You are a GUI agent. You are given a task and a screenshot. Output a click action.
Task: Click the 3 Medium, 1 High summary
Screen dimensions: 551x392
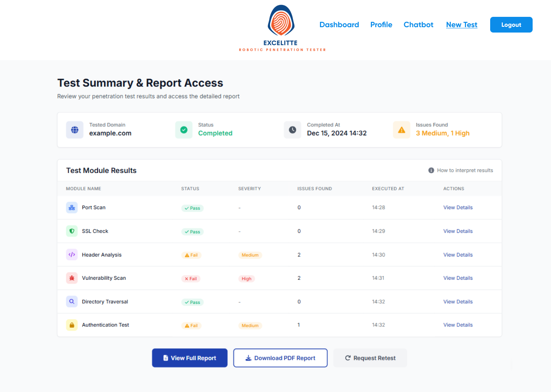(x=443, y=133)
